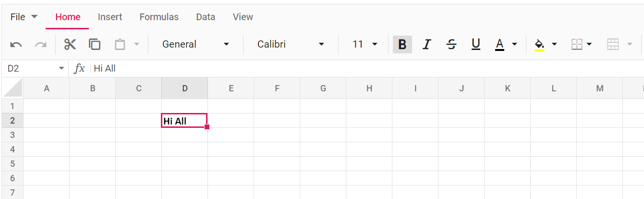Open the Calibri font family dropdown
644x199 pixels.
coord(291,44)
